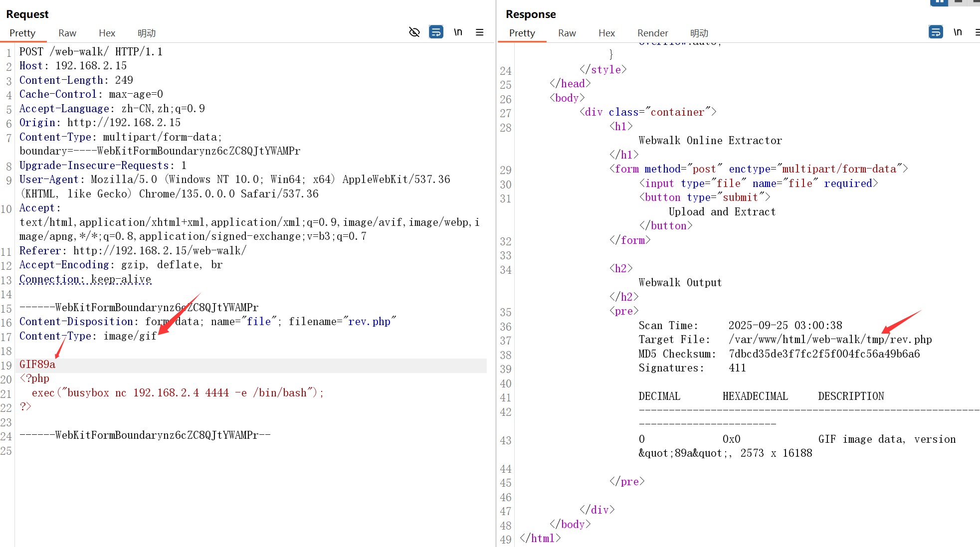Image resolution: width=980 pixels, height=547 pixels.
Task: Show \n characters in Response panel
Action: click(x=958, y=32)
